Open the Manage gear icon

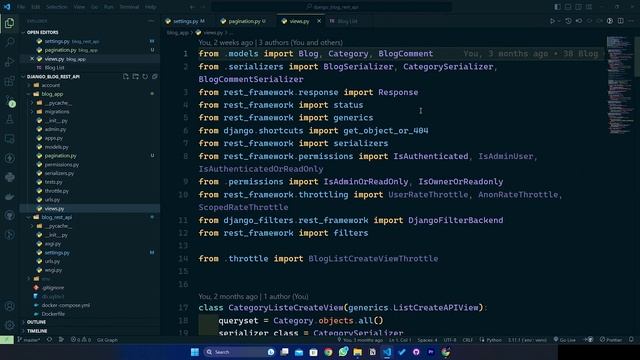[x=9, y=325]
